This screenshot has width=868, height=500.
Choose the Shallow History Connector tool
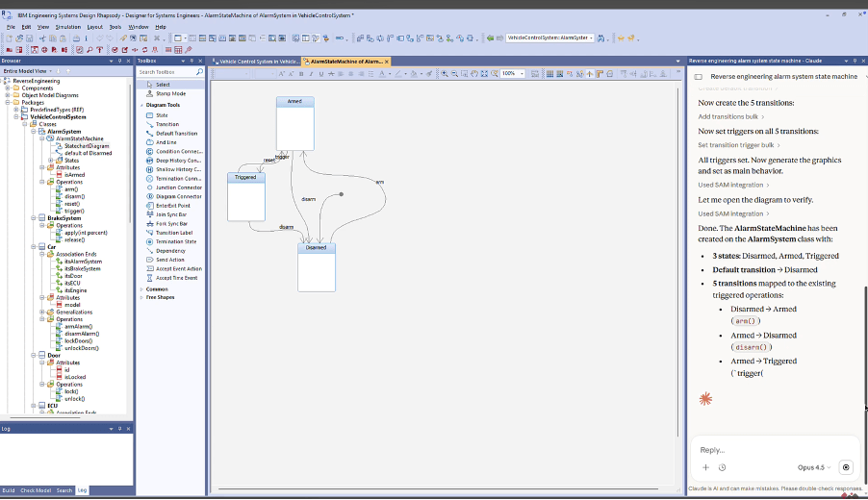pyautogui.click(x=173, y=169)
